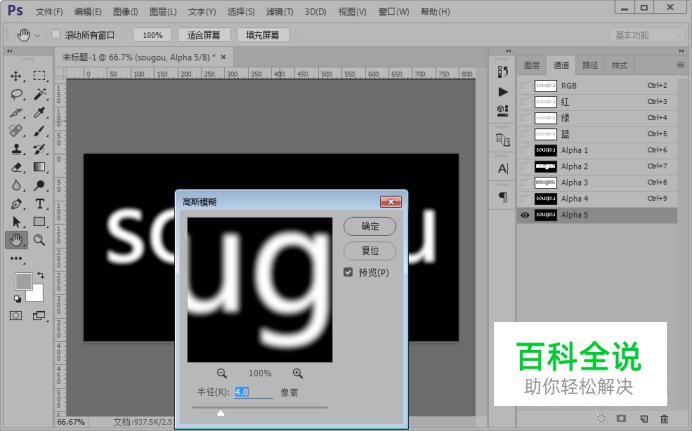Show the 绿 channel
Screen dimensions: 692x431
click(x=525, y=118)
